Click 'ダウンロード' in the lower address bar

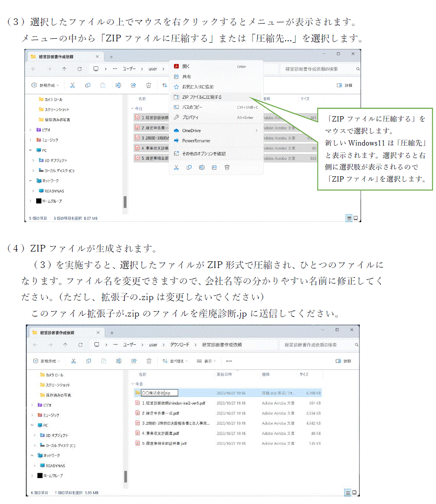pyautogui.click(x=179, y=345)
